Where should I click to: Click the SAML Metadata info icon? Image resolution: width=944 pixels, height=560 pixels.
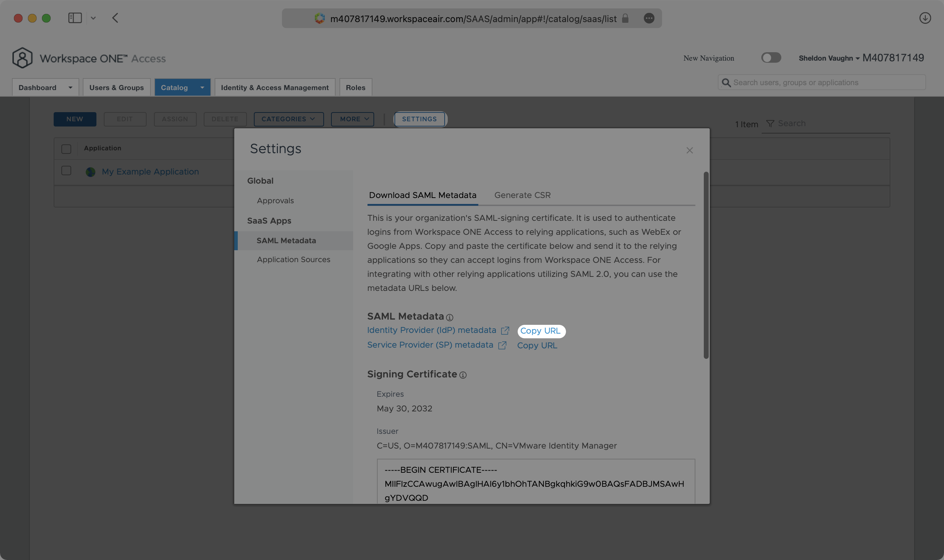[x=449, y=317]
